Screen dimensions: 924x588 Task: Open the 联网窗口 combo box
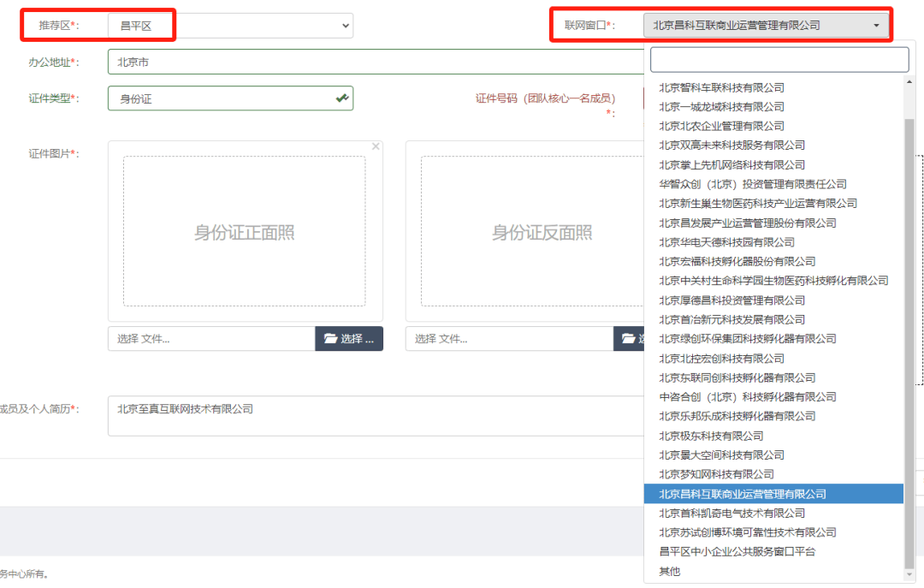click(766, 26)
